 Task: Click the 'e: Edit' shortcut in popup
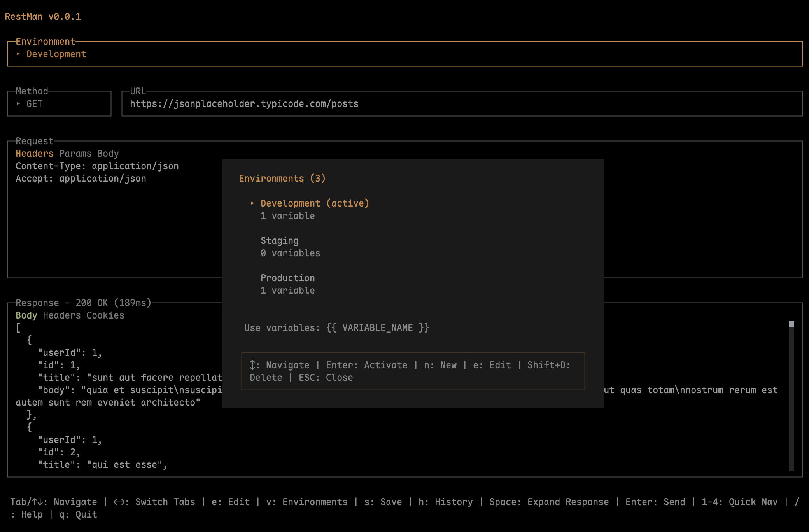pyautogui.click(x=492, y=365)
